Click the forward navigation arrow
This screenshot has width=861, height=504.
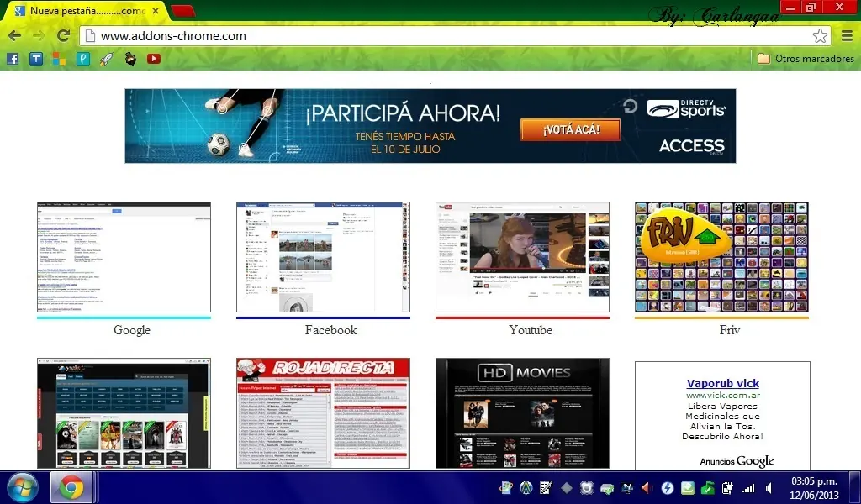pyautogui.click(x=39, y=36)
